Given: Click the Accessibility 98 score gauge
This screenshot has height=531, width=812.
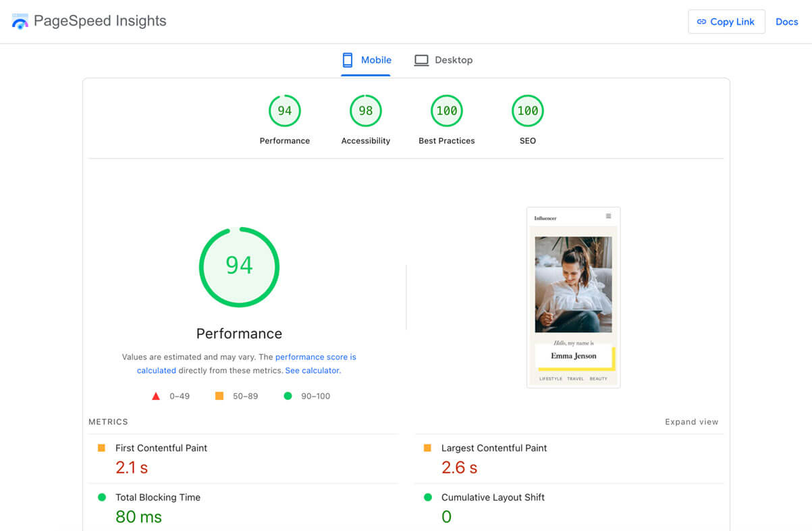Looking at the screenshot, I should tap(366, 111).
